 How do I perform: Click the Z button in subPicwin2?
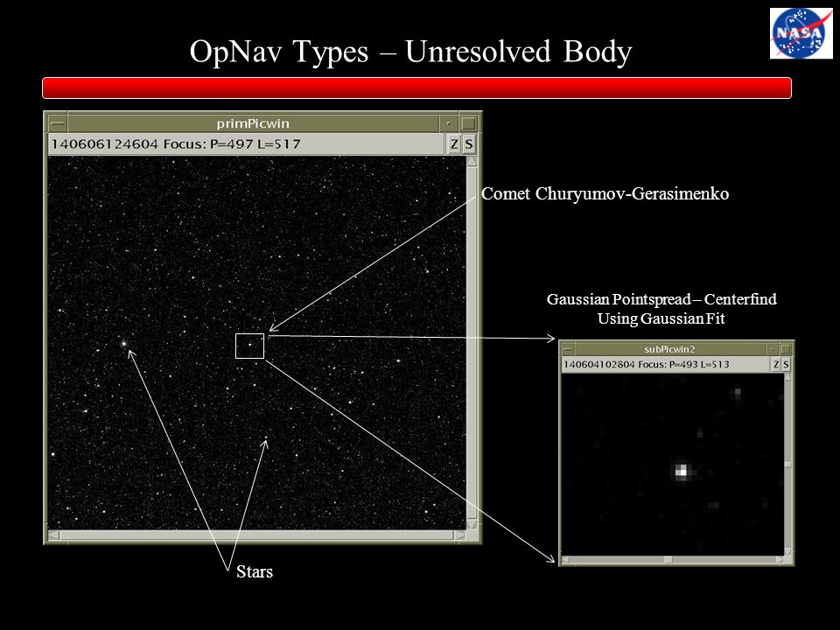coord(776,364)
